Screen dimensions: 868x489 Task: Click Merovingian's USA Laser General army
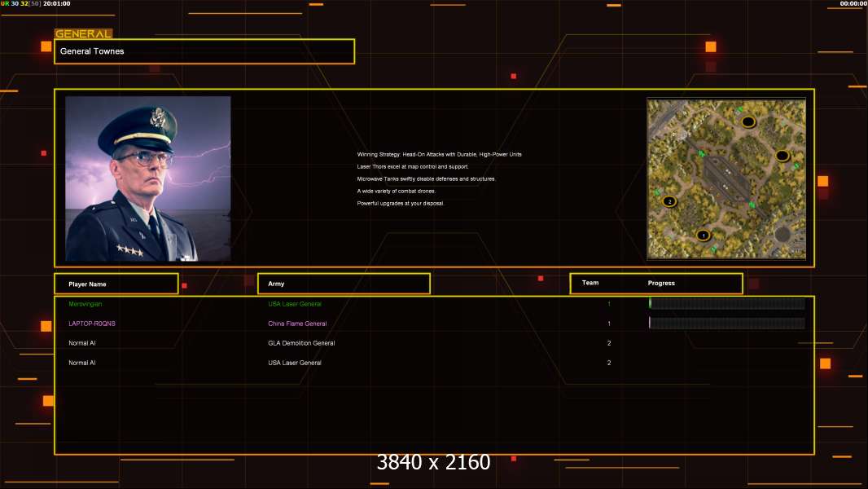point(295,304)
